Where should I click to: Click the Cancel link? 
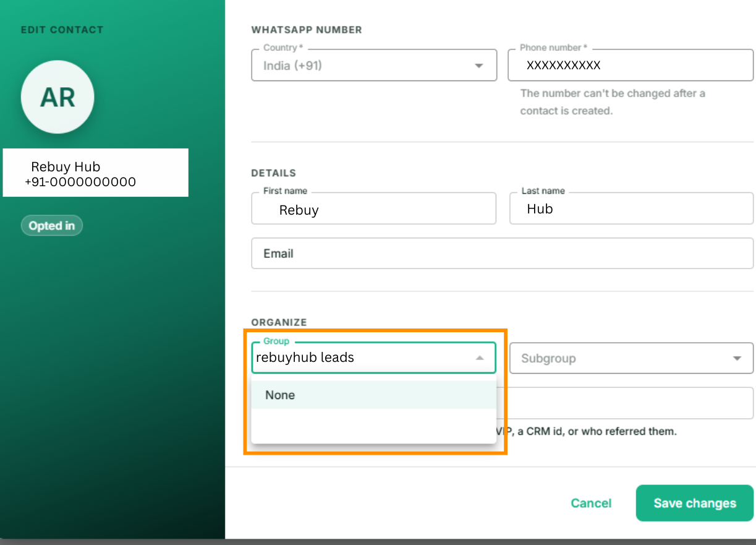click(x=591, y=503)
